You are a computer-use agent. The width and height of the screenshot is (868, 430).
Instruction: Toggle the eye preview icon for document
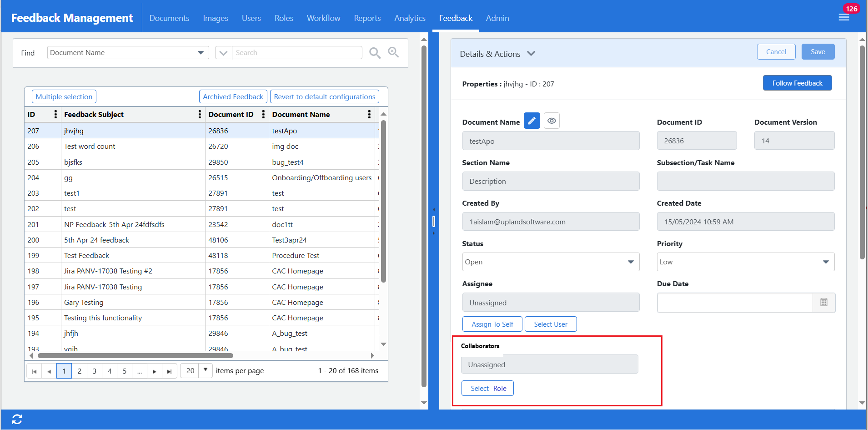click(552, 121)
